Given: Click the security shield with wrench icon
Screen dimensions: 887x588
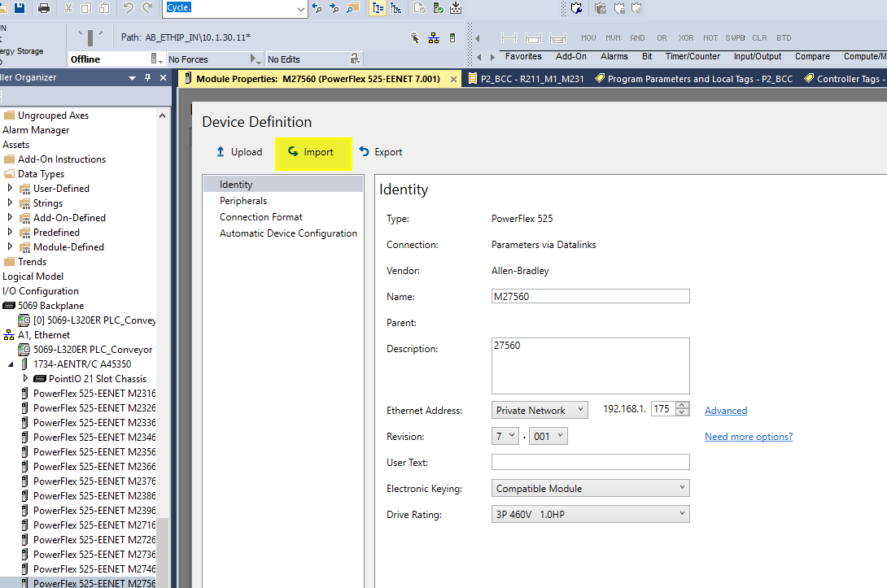Looking at the screenshot, I should 576,8.
